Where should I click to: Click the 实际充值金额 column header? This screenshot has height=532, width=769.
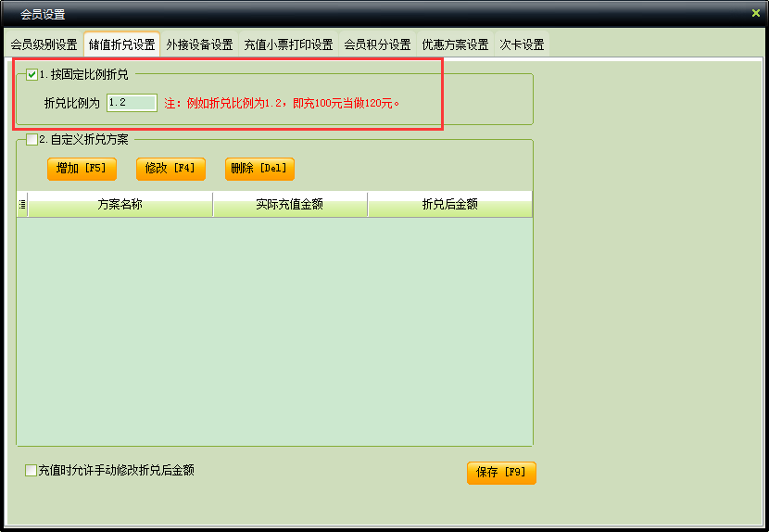[290, 204]
